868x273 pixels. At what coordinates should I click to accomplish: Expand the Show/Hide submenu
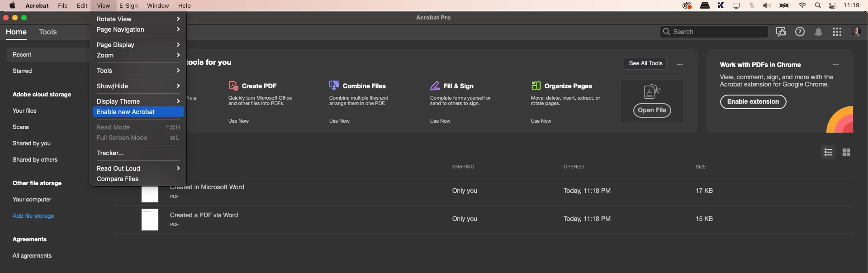point(138,86)
